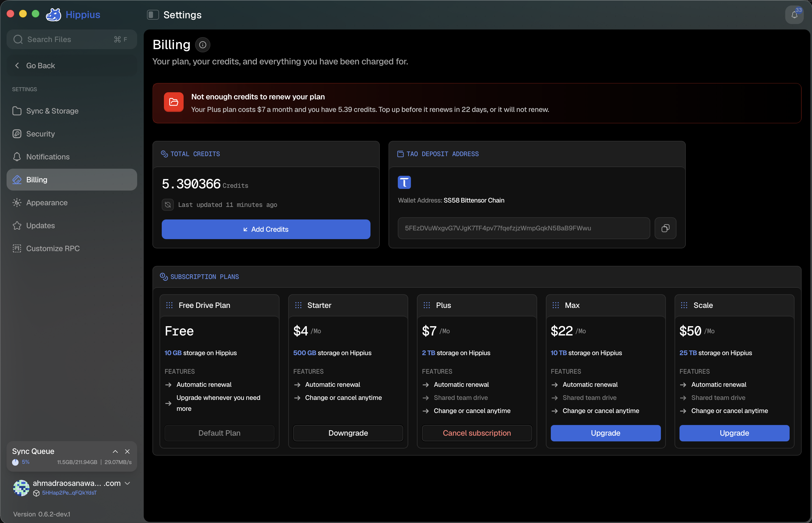
Task: Copy the wallet address with the copy icon
Action: pos(665,228)
